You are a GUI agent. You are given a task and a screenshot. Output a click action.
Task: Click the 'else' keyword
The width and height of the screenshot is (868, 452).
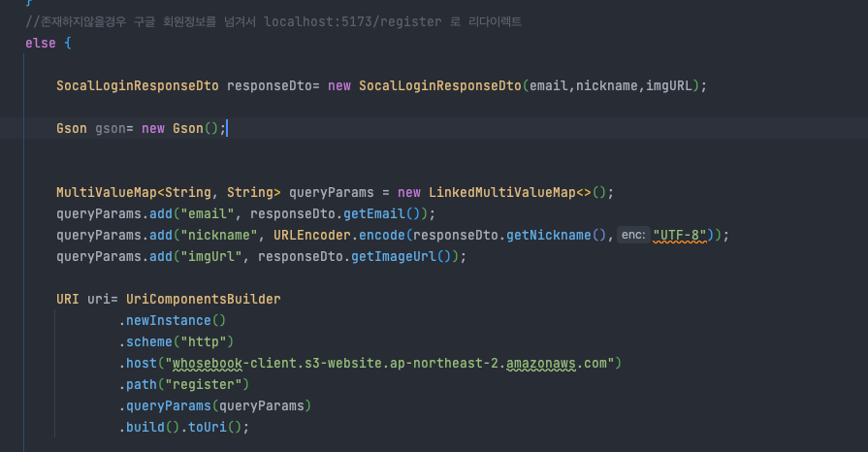(41, 44)
